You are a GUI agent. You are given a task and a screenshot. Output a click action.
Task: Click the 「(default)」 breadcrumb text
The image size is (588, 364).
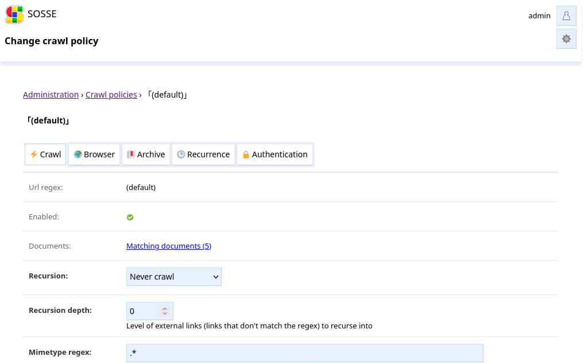[167, 95]
